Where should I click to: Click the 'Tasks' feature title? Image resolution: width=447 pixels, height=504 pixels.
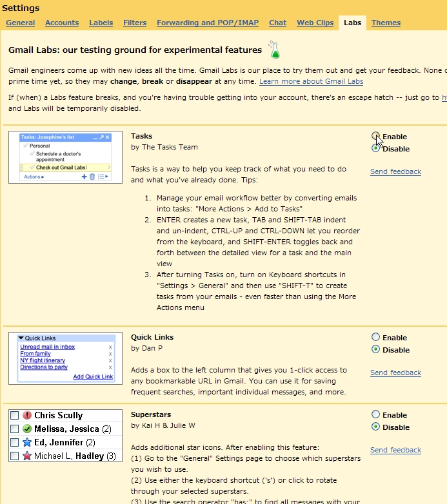[x=141, y=136]
